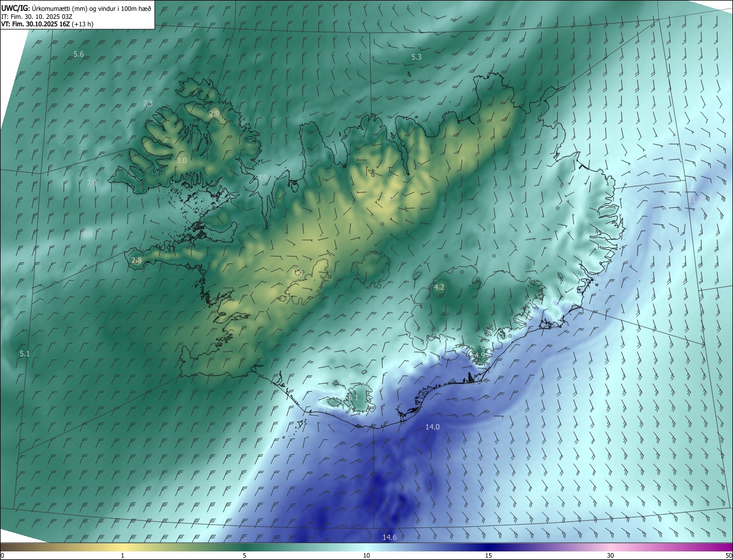Click the 4.2 value label on the map

(x=439, y=287)
